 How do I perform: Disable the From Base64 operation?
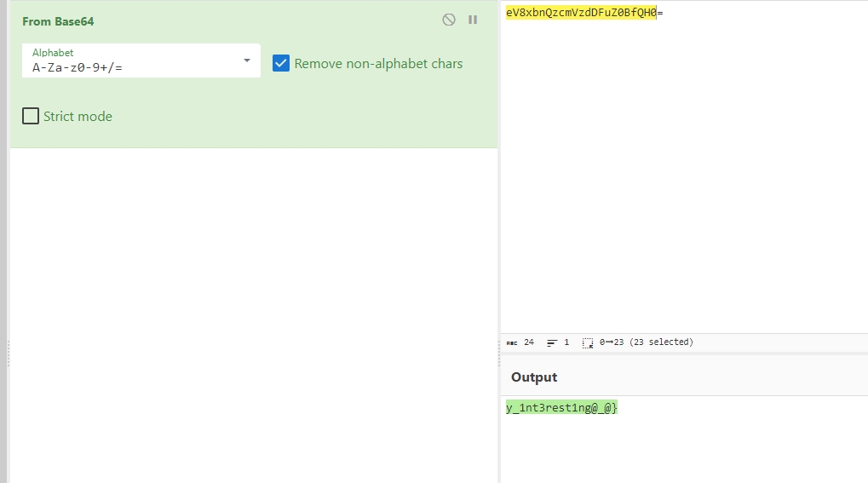click(x=449, y=20)
